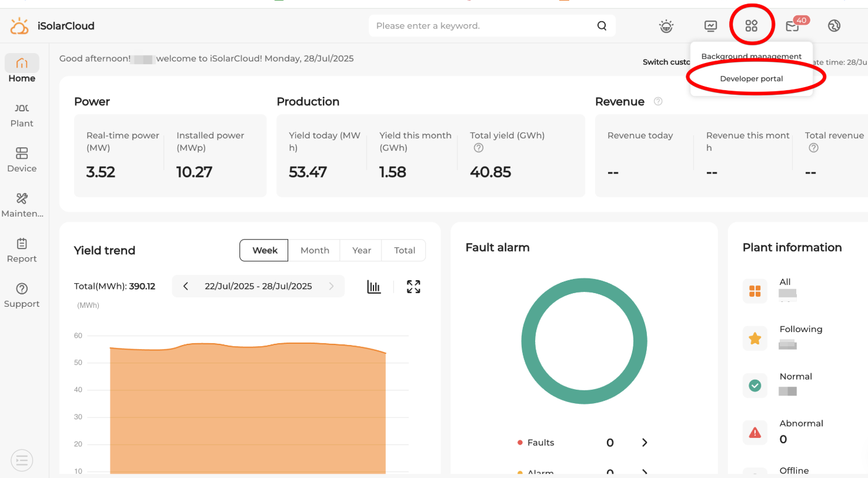Click Real-time power value 3.52
Screen dimensions: 868x478
[x=101, y=172]
